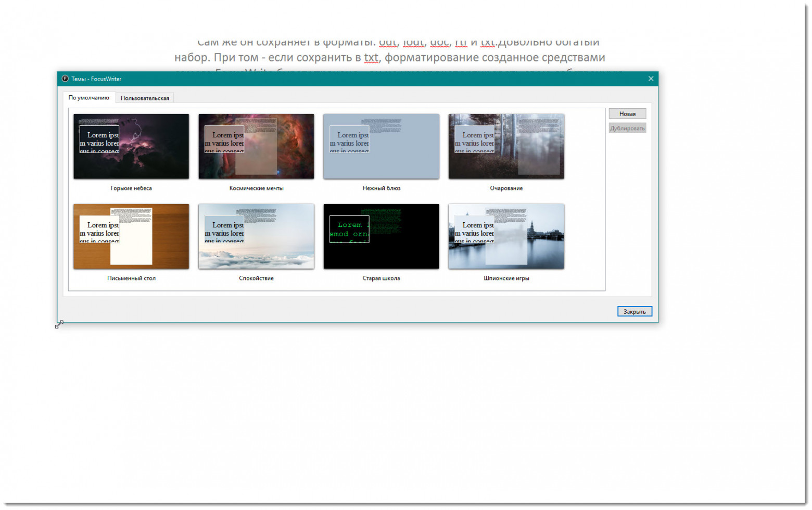Select the Письменный стол theme thumbnail
The height and width of the screenshot is (510, 812).
click(131, 236)
